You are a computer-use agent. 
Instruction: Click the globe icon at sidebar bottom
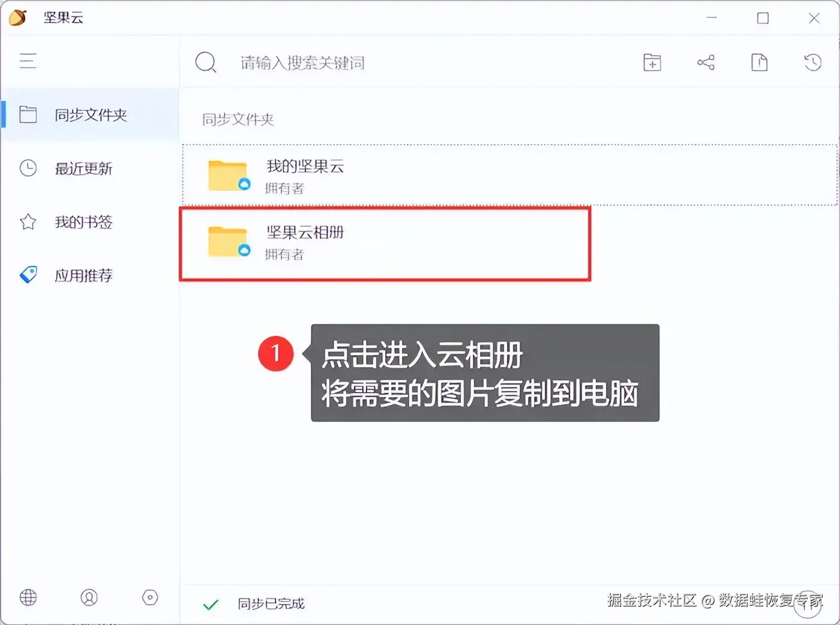pos(28,597)
